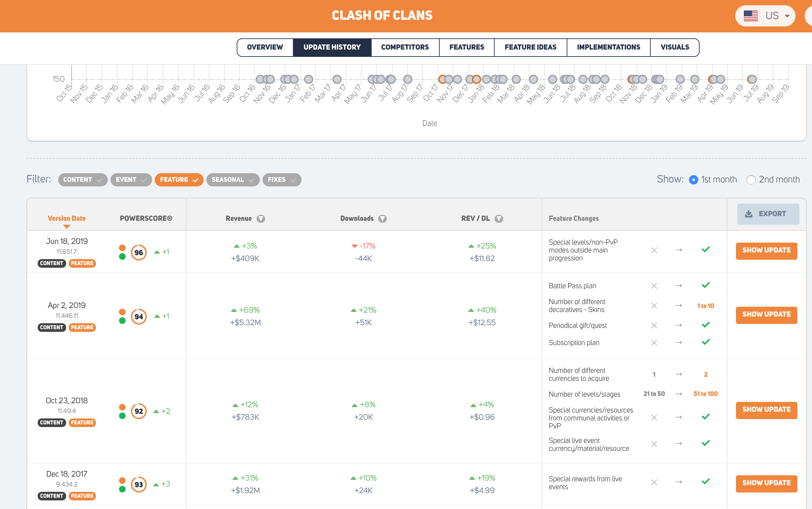Click the +$5.32M revenue value
This screenshot has height=509, width=812.
point(245,323)
